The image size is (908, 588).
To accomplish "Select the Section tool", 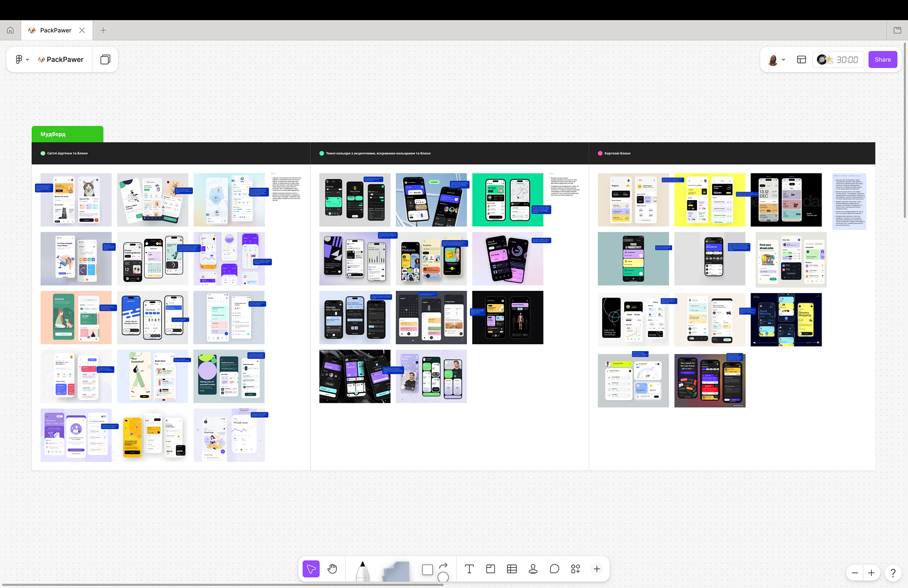I will click(x=490, y=569).
